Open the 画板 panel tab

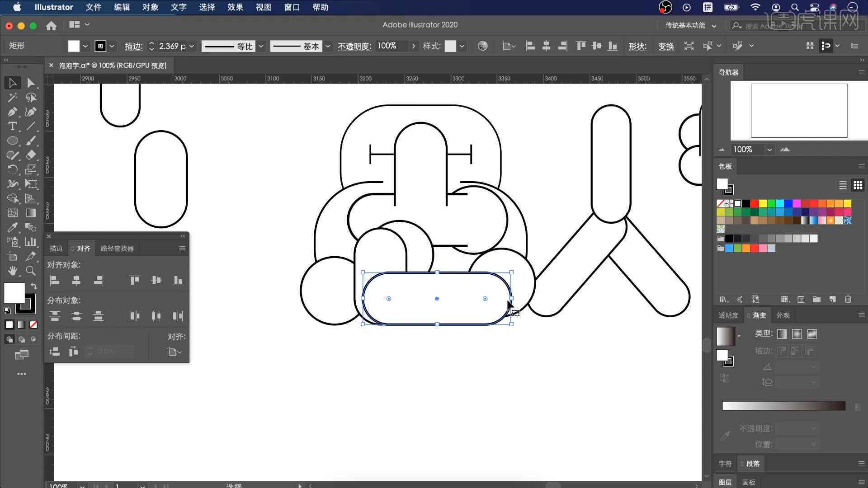[749, 482]
